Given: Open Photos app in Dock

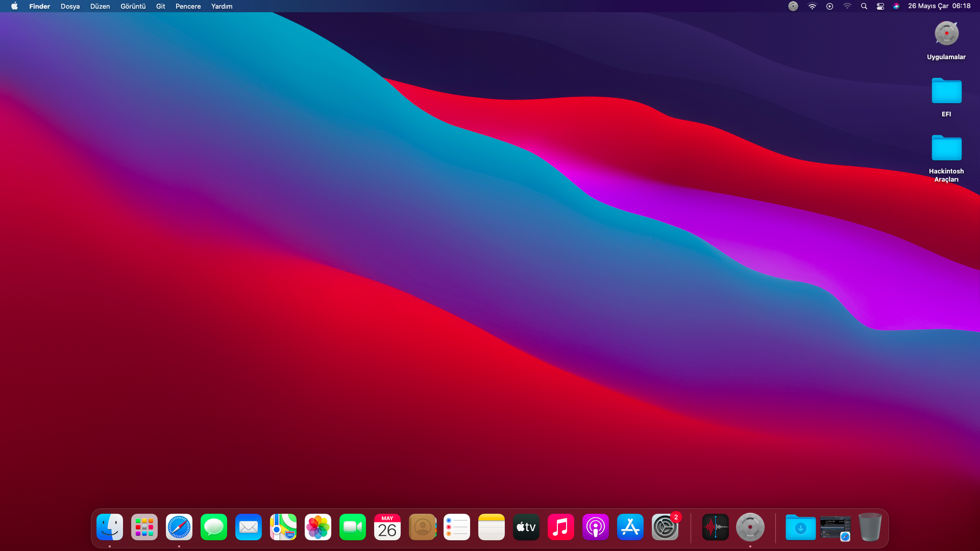Looking at the screenshot, I should 318,527.
